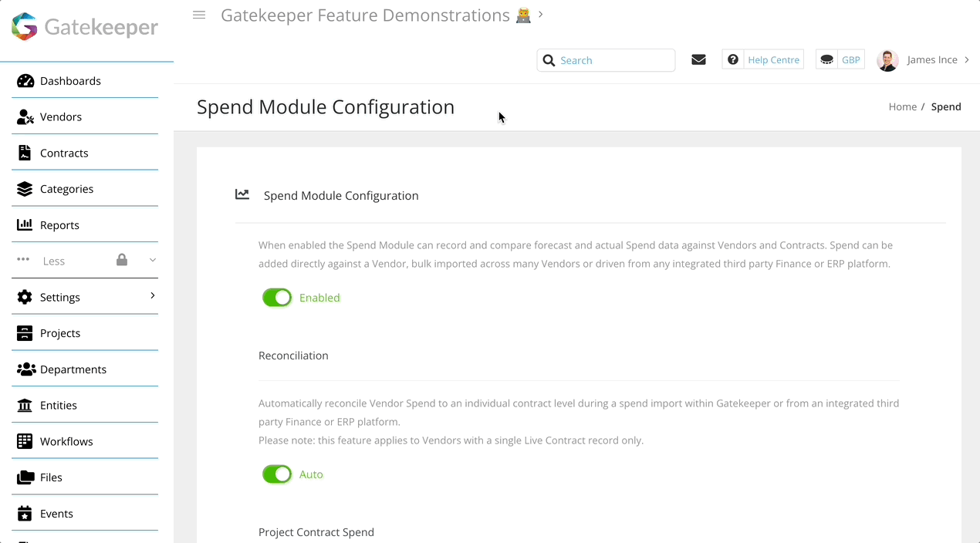Viewport: 980px width, 543px height.
Task: Open the hamburger menu at the top
Action: point(199,15)
